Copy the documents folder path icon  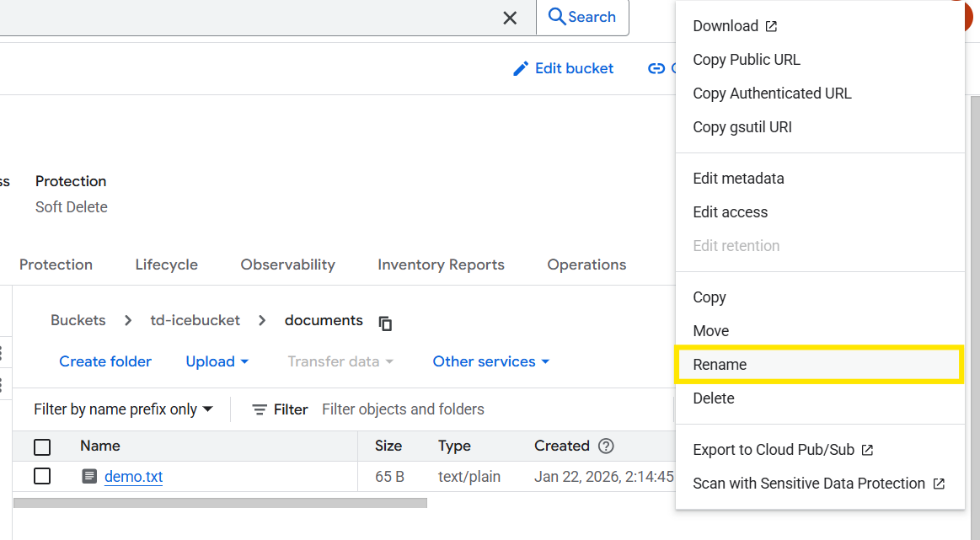(x=385, y=323)
